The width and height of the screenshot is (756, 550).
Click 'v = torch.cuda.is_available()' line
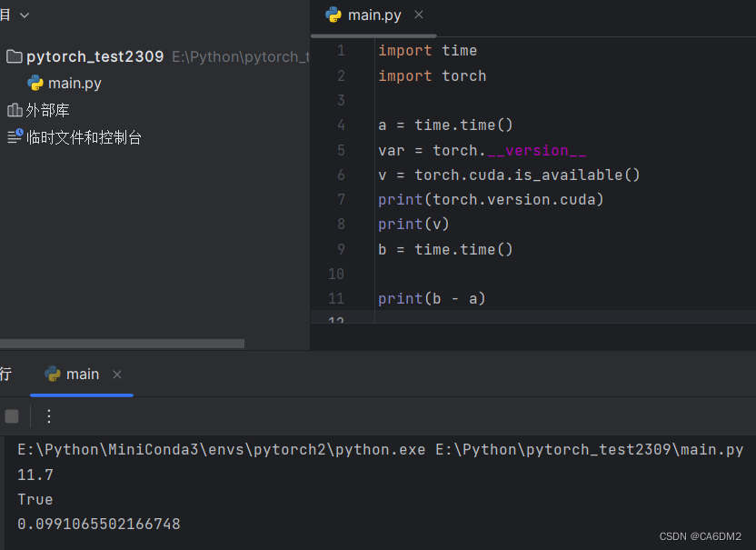pos(509,175)
